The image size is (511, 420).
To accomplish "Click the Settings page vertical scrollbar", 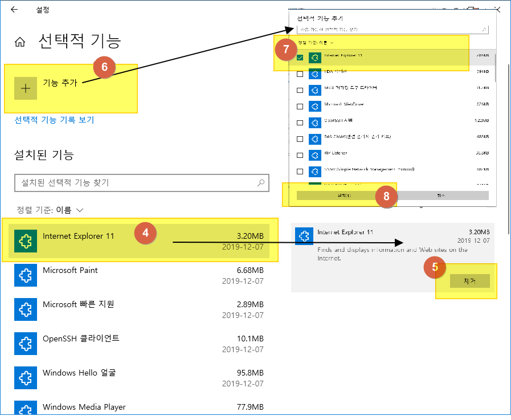I will (x=508, y=148).
